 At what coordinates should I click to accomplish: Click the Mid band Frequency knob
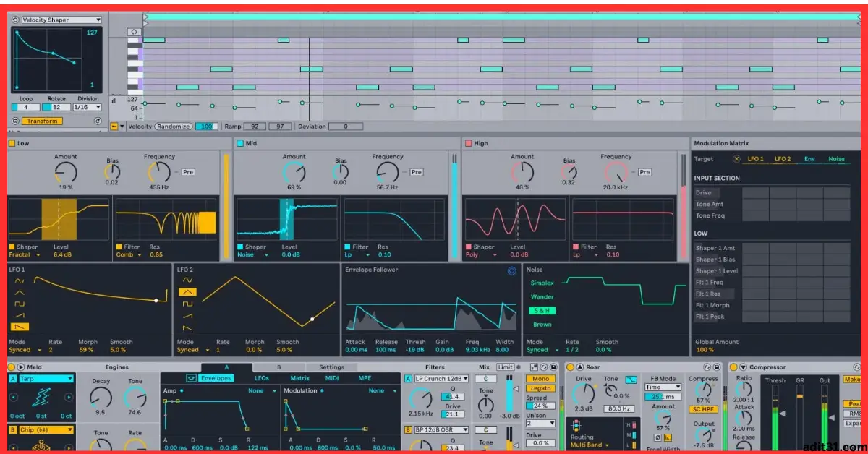(387, 172)
